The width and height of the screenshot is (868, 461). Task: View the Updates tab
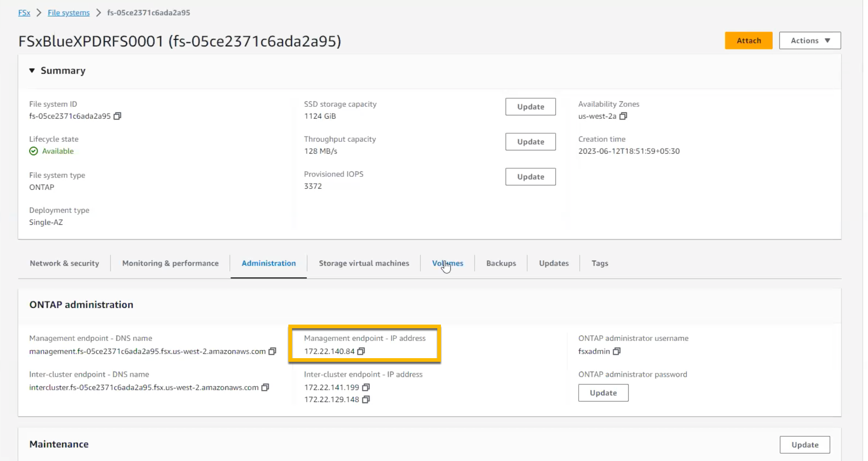554,263
